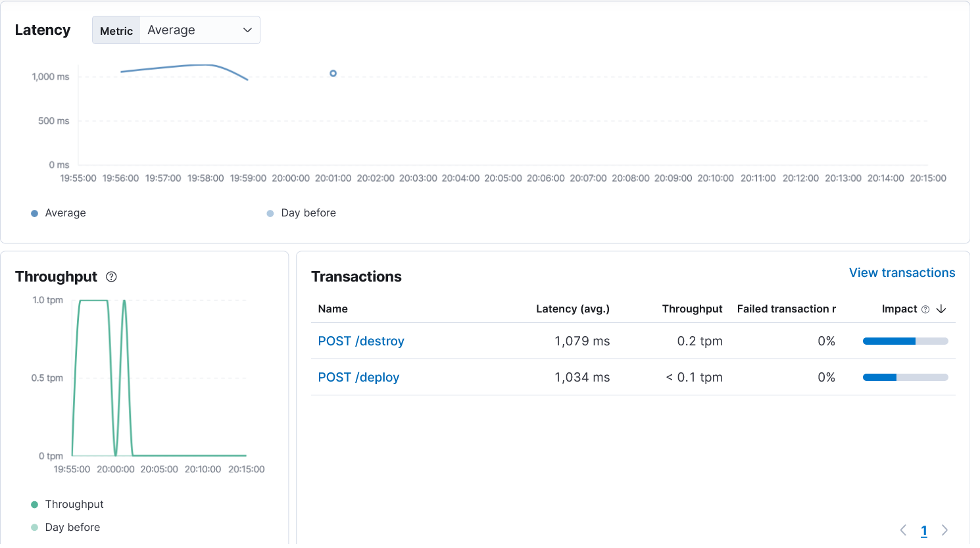980x548 pixels.
Task: Open the View transactions link
Action: pos(902,273)
